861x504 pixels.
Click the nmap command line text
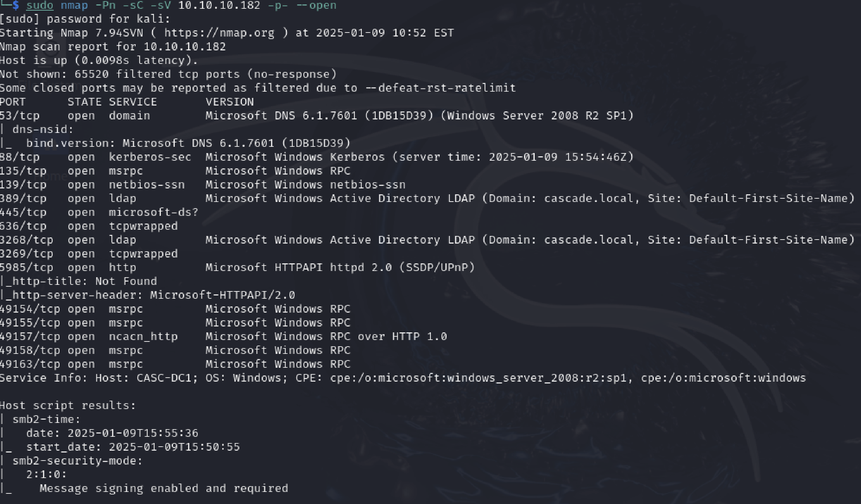pyautogui.click(x=181, y=5)
